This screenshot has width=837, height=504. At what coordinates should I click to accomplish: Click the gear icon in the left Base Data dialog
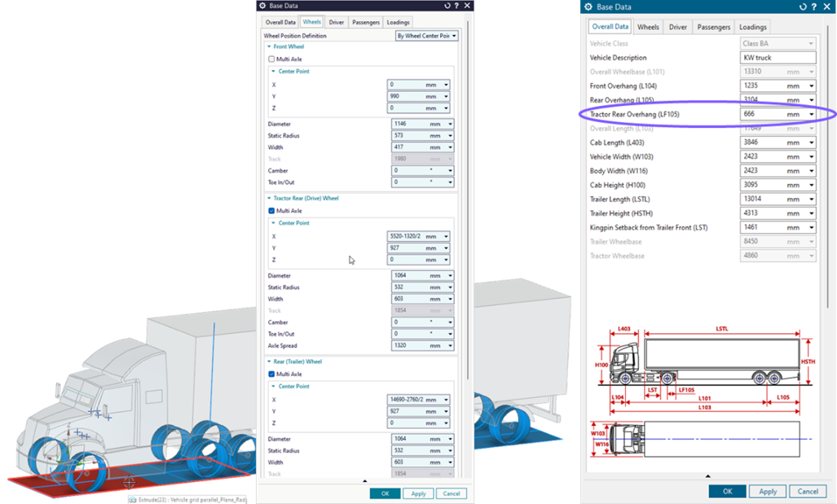pos(262,6)
